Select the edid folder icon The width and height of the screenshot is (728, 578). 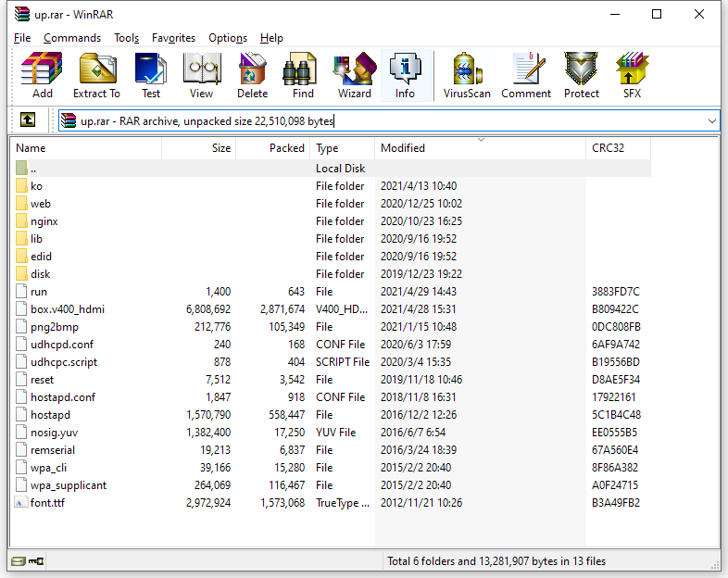click(21, 257)
